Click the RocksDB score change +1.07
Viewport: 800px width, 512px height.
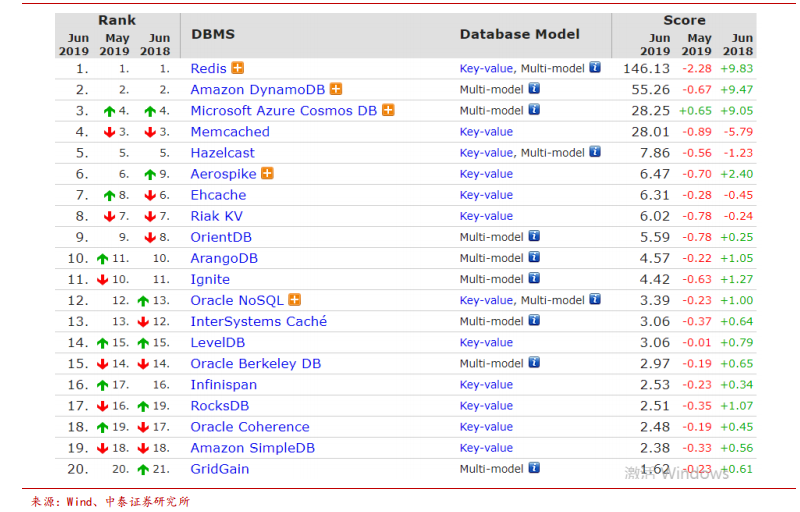click(737, 406)
